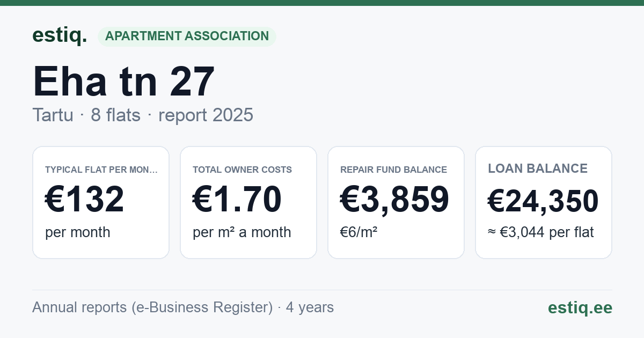Click the €1.70 value
The image size is (644, 338).
[237, 200]
